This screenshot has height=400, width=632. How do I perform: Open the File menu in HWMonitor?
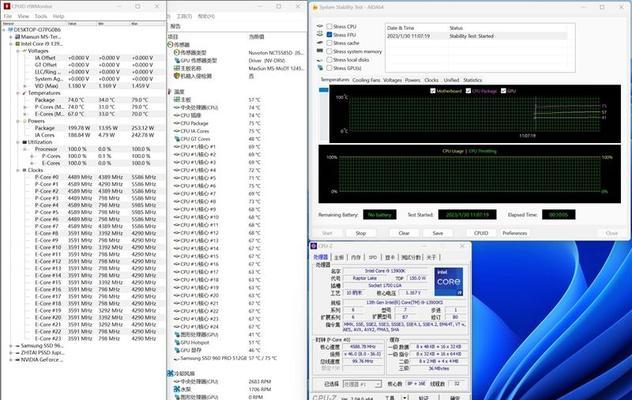point(8,16)
